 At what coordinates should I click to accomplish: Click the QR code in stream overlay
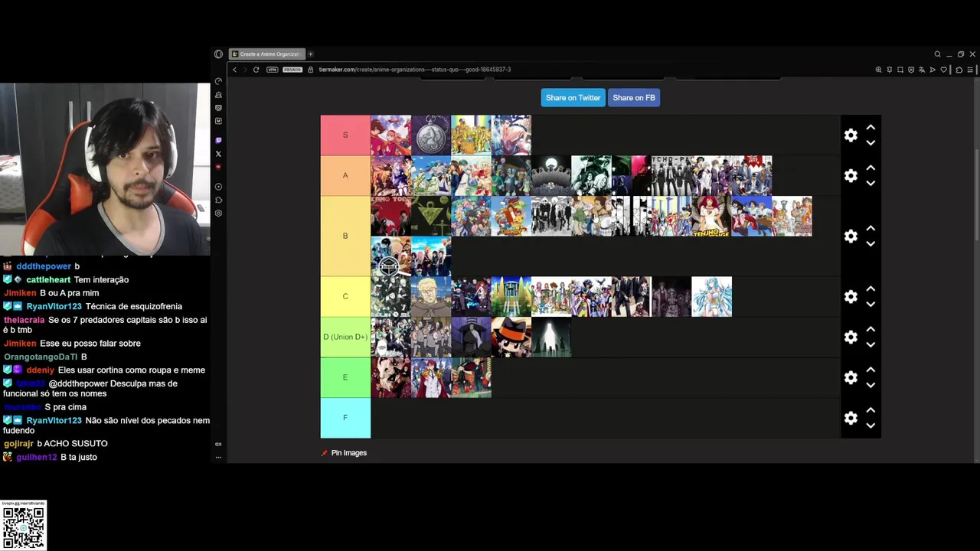[24, 527]
